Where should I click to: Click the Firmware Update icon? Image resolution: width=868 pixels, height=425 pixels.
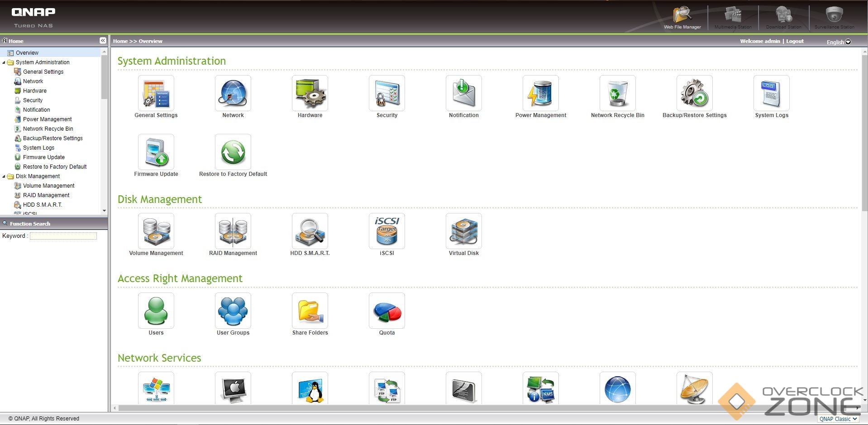pos(156,152)
